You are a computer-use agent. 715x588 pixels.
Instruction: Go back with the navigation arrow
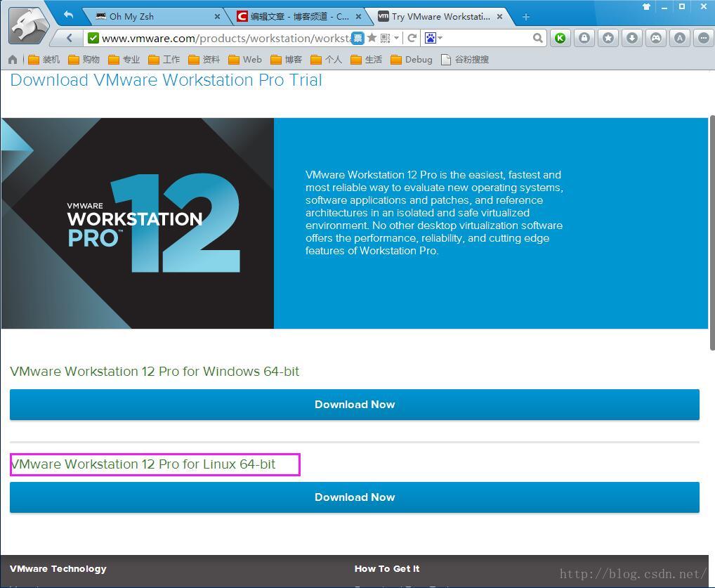tap(70, 38)
